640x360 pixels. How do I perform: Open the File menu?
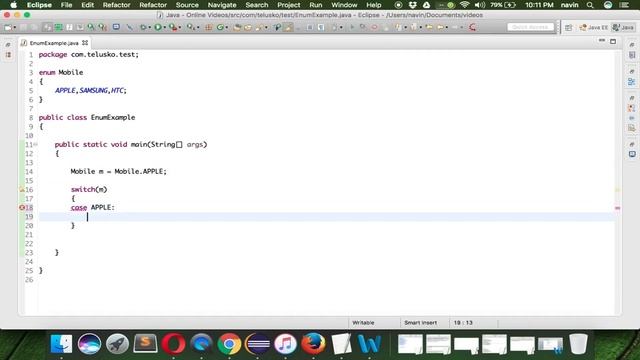(66, 5)
